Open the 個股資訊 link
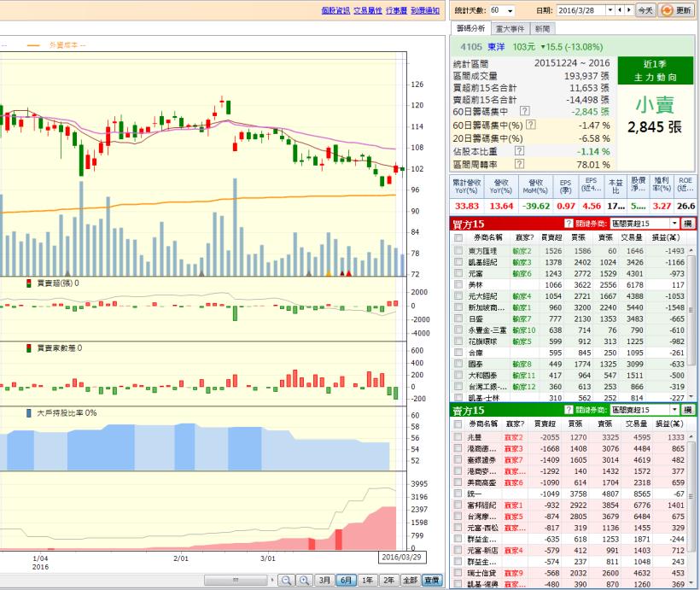 pos(335,10)
